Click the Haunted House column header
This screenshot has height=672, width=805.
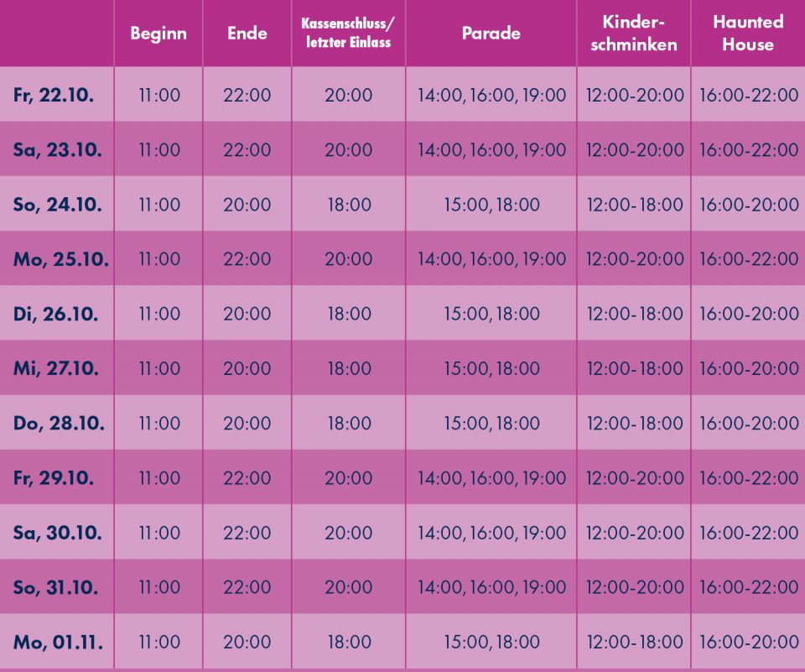point(748,34)
